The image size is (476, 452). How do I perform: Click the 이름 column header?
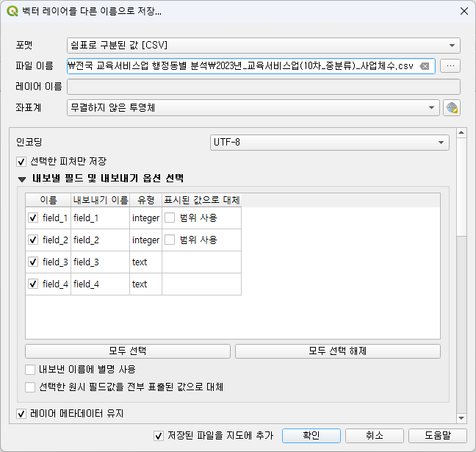(x=48, y=200)
